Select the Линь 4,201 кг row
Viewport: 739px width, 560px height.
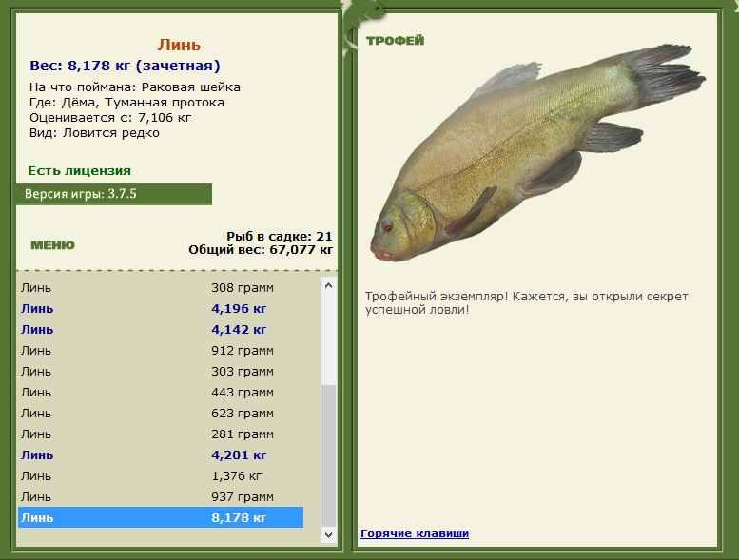[160, 455]
